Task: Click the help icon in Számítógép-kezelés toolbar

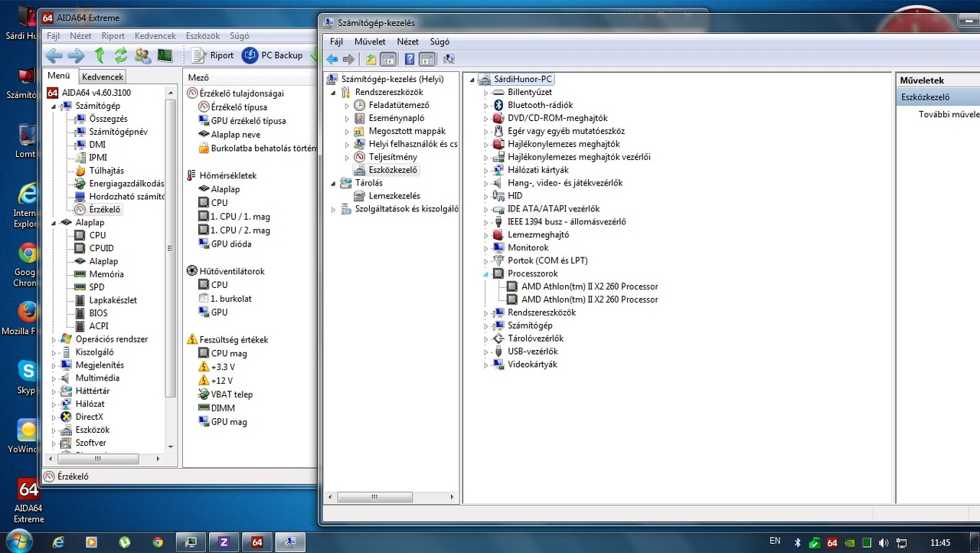Action: (410, 59)
